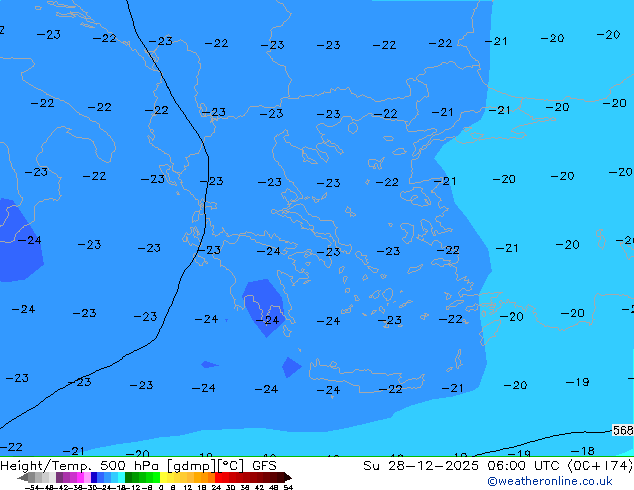Pick the cyan legend swatch near -18
634x490 pixels.
121,477
